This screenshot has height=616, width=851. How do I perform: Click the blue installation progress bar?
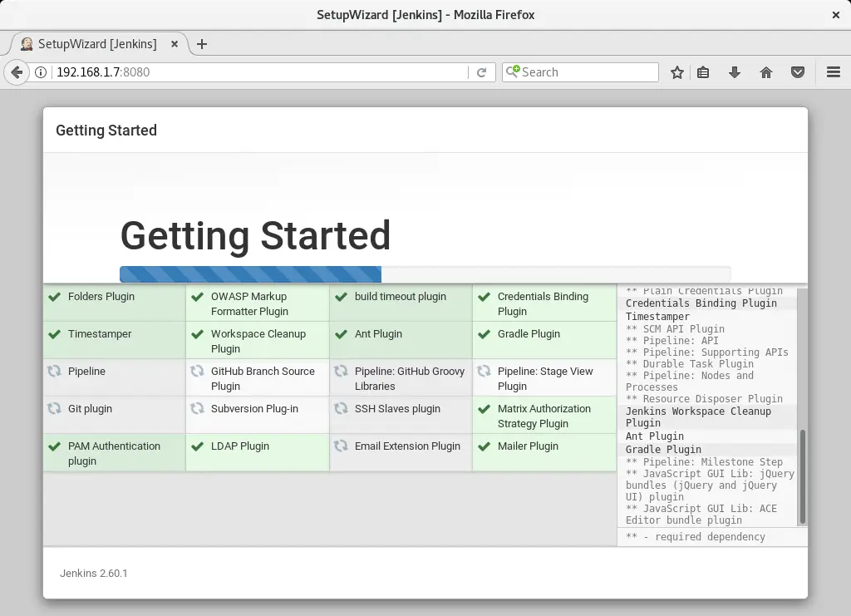(x=250, y=274)
